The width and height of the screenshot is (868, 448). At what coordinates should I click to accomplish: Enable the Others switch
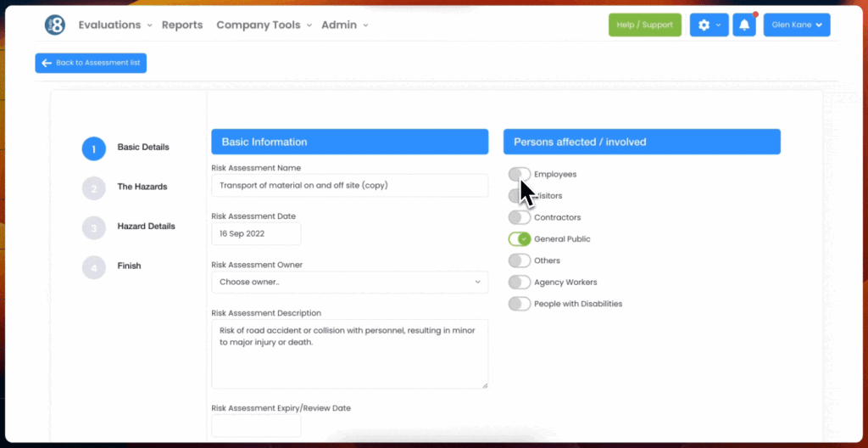(x=520, y=260)
